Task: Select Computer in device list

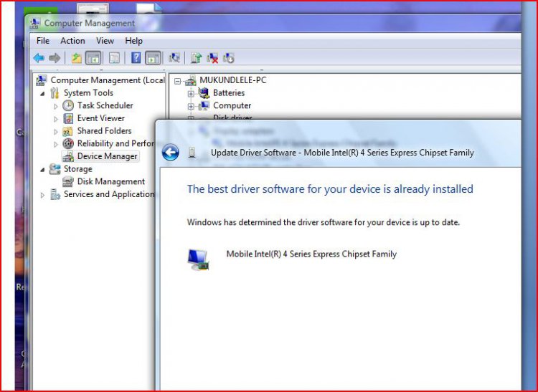Action: [x=232, y=105]
